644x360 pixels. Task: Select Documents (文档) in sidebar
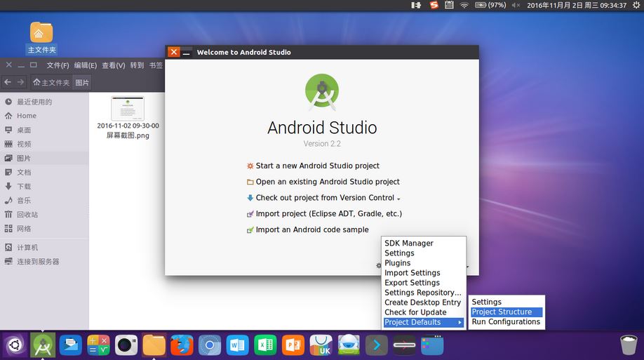(44, 172)
